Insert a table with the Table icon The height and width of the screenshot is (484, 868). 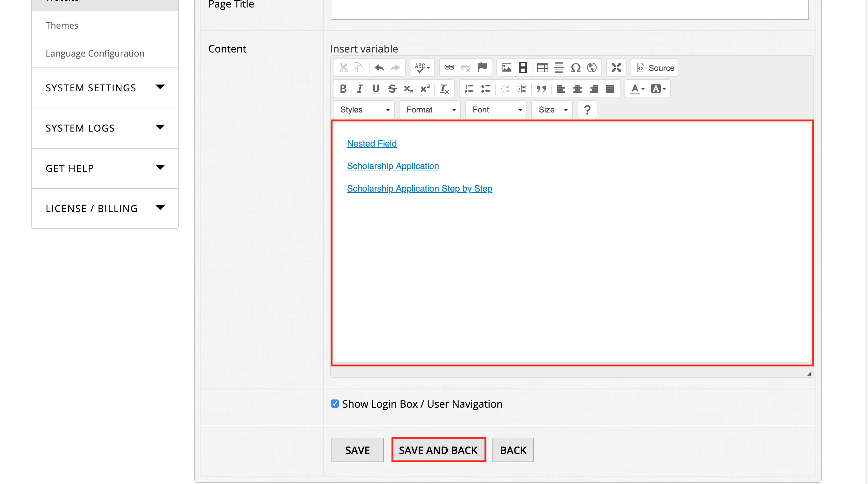pyautogui.click(x=542, y=68)
